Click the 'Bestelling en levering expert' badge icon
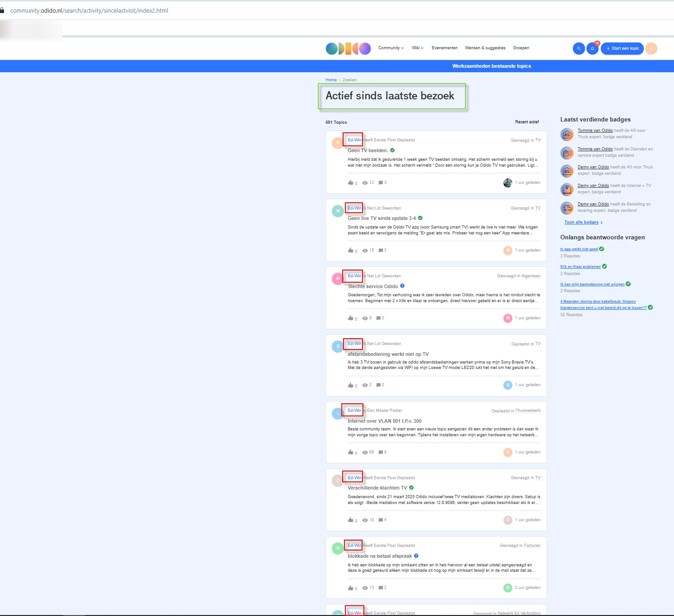 pyautogui.click(x=567, y=208)
